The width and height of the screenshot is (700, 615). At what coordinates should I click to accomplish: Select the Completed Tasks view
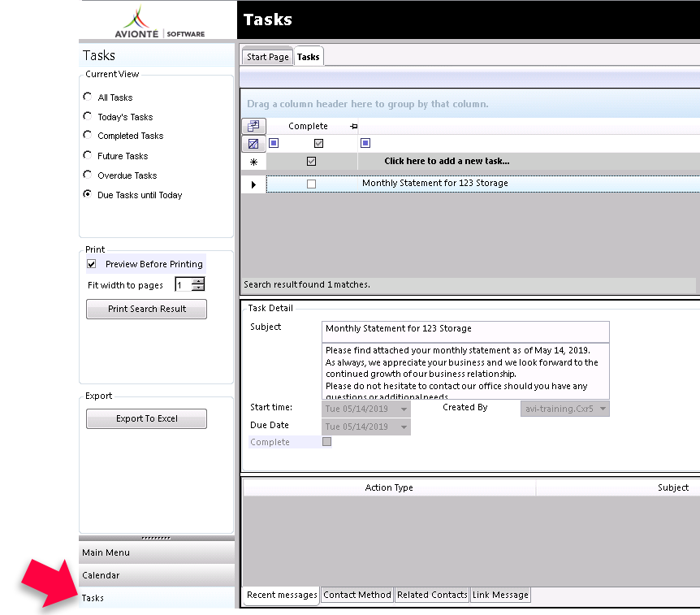88,135
